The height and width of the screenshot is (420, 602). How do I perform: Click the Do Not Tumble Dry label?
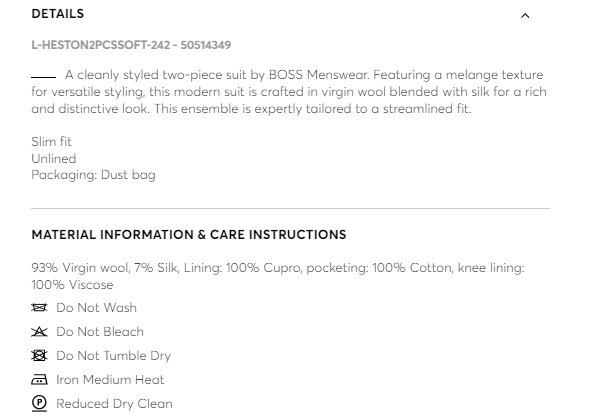(114, 356)
